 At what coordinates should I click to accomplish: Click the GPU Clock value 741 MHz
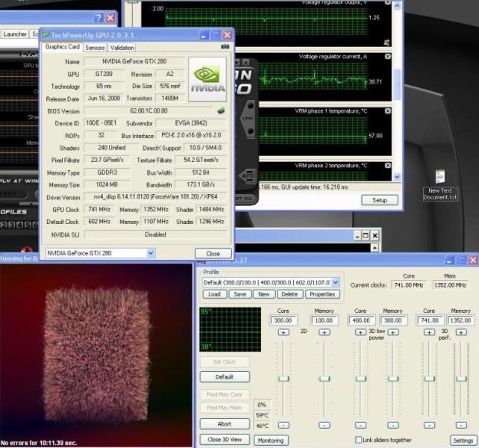[x=99, y=209]
